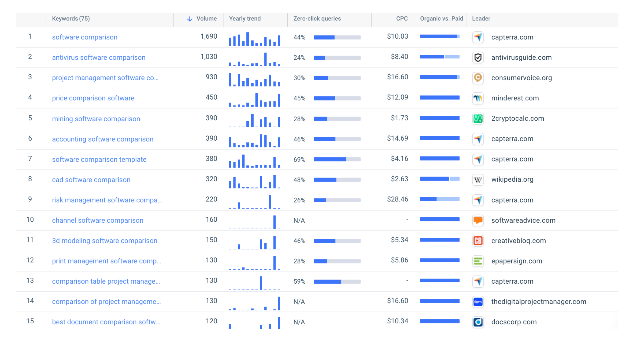Click the docscorp.com leader icon
Viewport: 644px width, 344px height.
478,322
